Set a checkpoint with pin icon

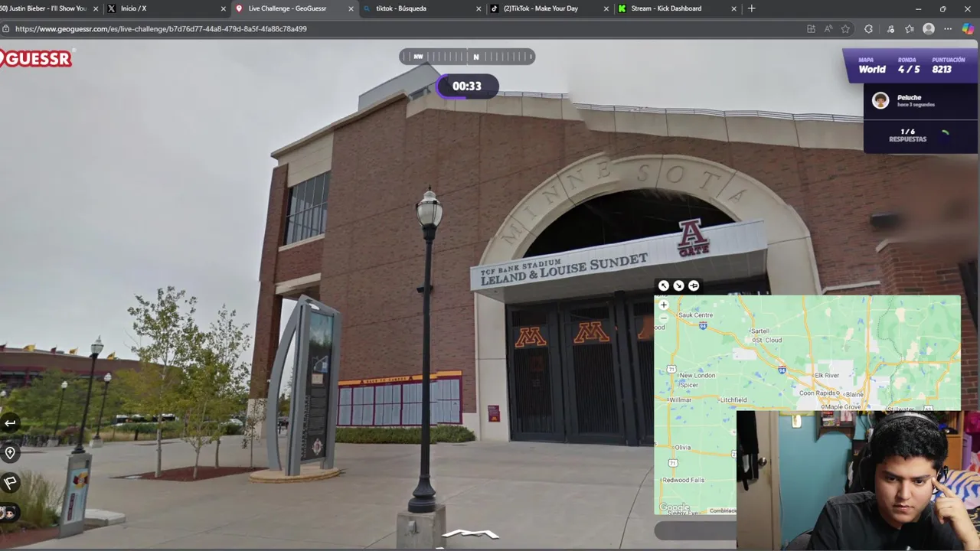point(10,453)
